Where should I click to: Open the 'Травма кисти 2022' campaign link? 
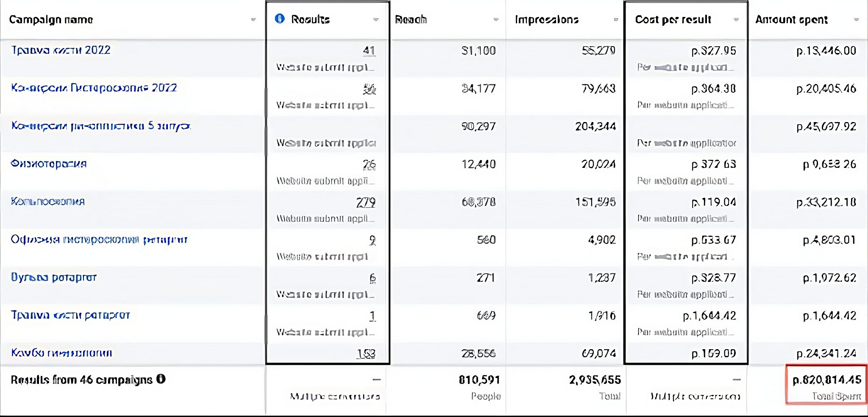pos(61,50)
